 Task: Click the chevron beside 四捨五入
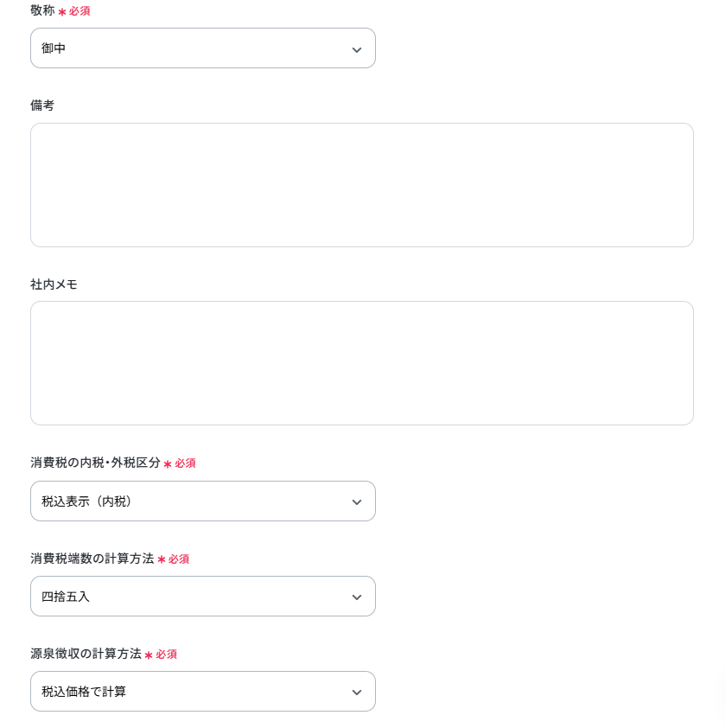(x=357, y=597)
